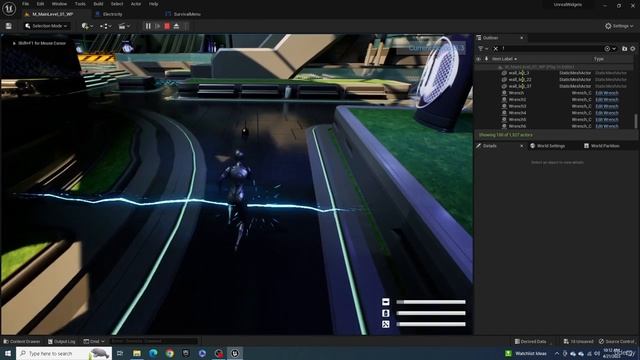640x360 pixels.
Task: Open the Build menu
Action: click(98, 4)
